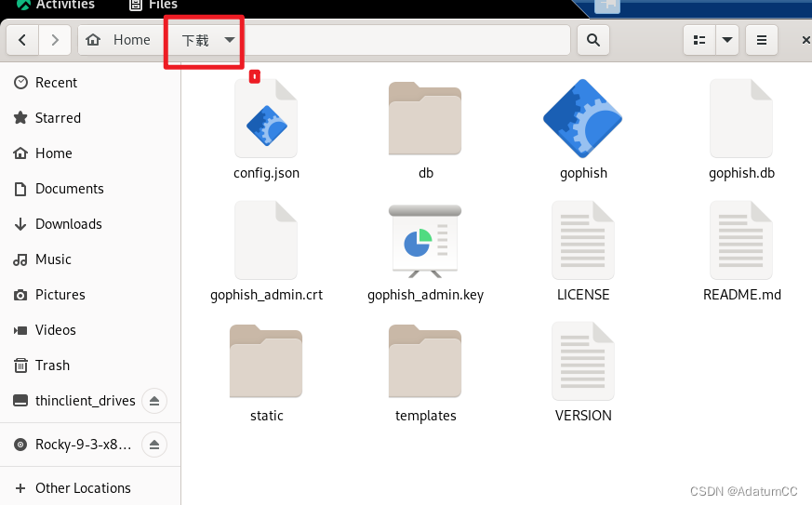Go back with the left arrow button

[22, 40]
